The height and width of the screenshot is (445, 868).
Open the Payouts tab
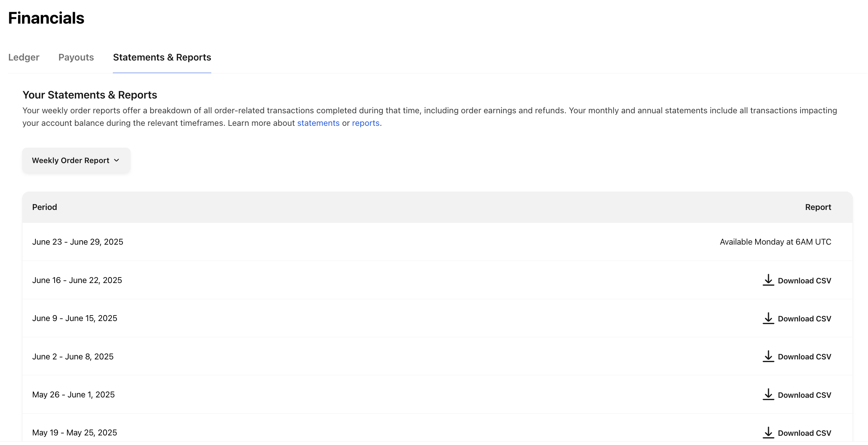click(x=76, y=57)
